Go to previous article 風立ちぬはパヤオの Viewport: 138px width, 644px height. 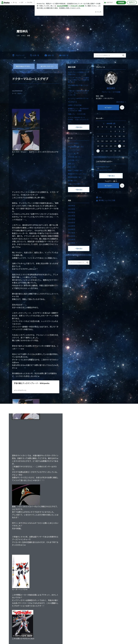click(x=24, y=66)
